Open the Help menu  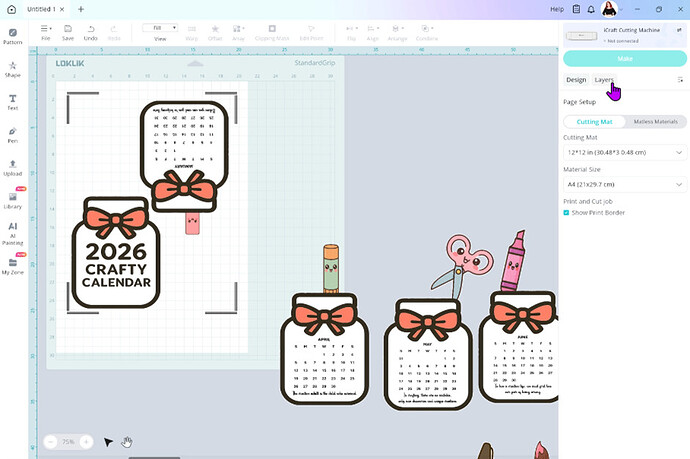tap(557, 9)
